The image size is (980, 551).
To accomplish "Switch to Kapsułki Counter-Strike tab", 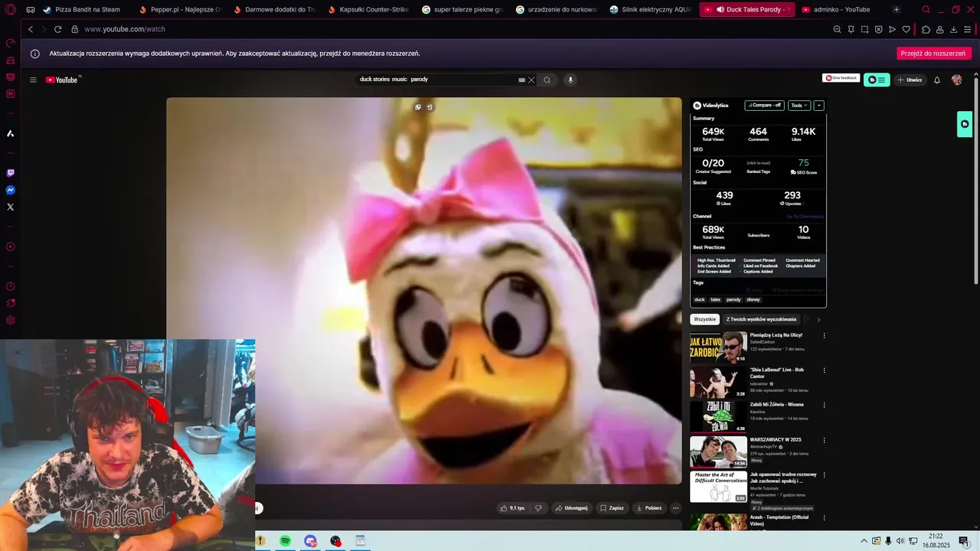I will [368, 10].
